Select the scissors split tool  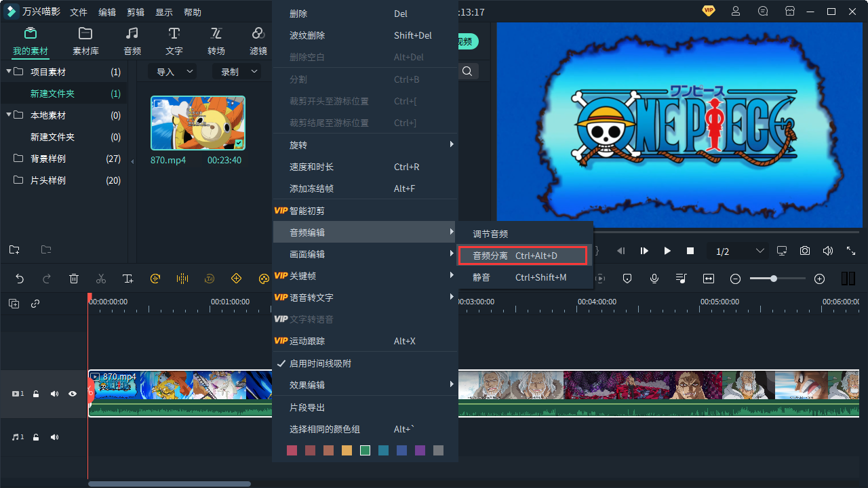point(101,279)
